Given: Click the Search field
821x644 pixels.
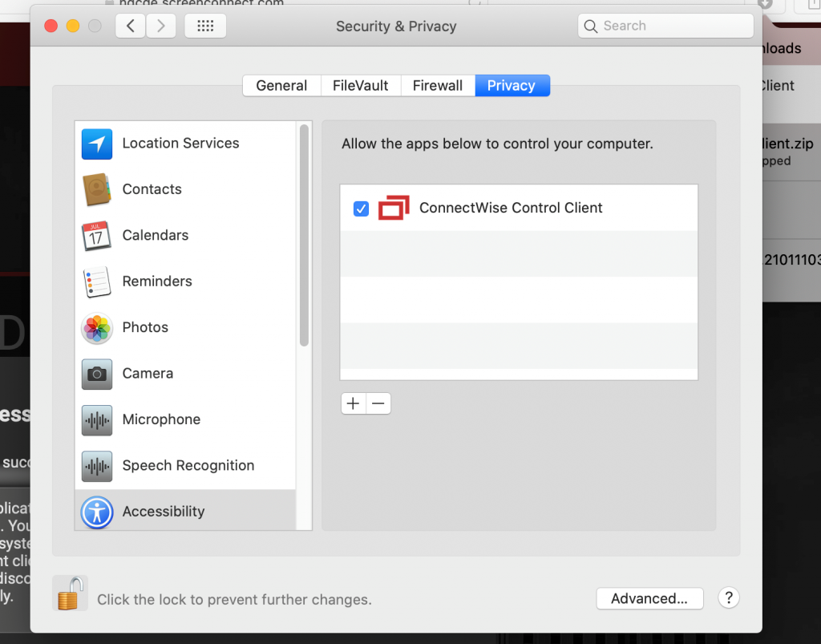Looking at the screenshot, I should [665, 26].
